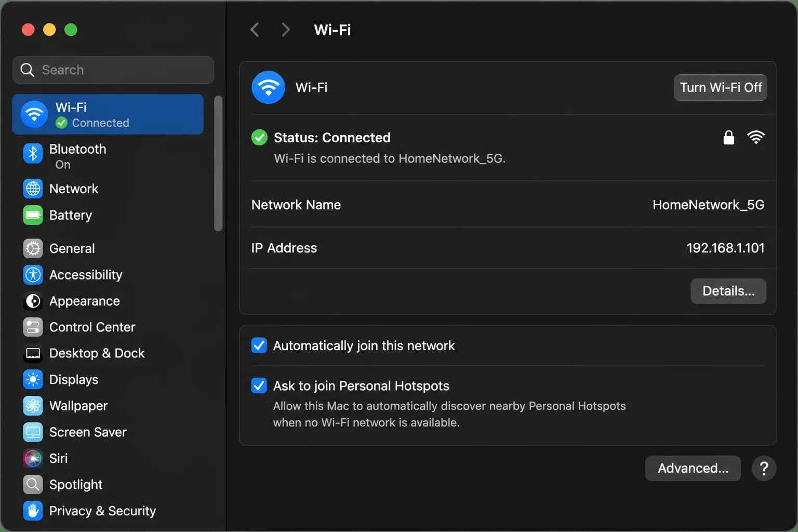Screen dimensions: 798x532
Task: Uncheck Automatically join this network
Action: tap(259, 345)
